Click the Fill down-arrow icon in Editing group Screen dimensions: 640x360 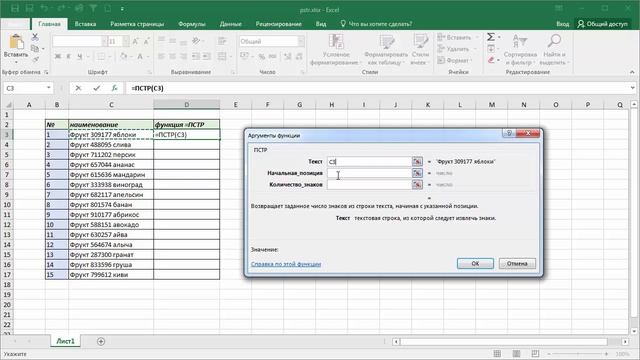491,49
